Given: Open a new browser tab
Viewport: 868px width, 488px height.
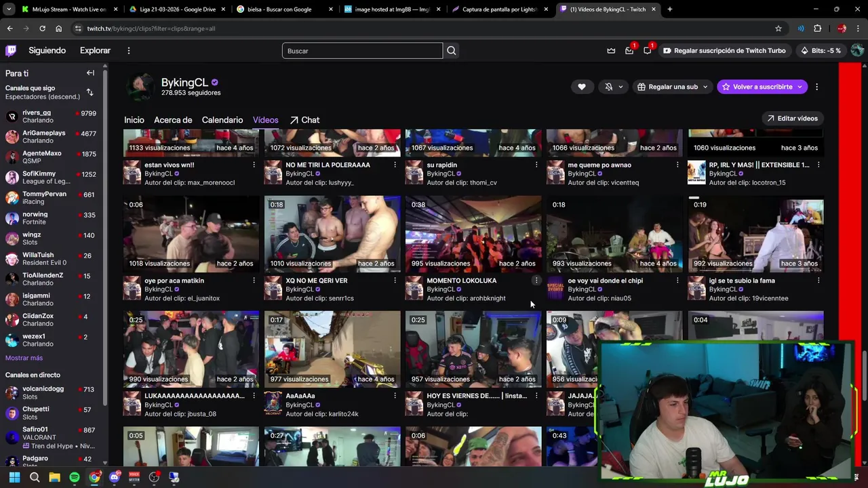Looking at the screenshot, I should click(x=670, y=9).
